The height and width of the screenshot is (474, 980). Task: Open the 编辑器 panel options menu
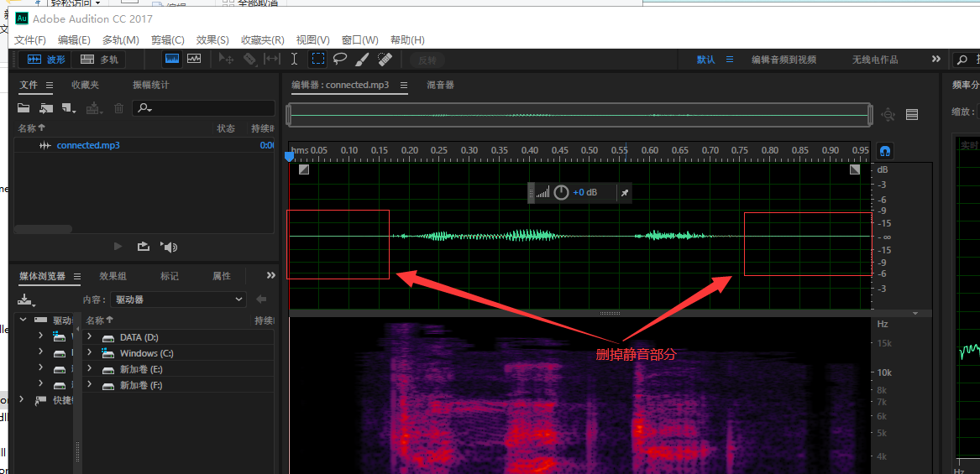click(x=404, y=85)
